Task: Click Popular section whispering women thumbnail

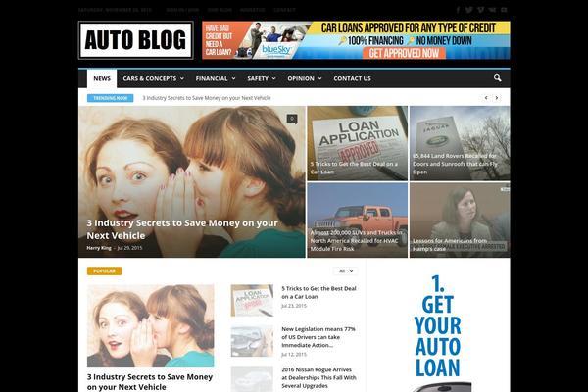Action: (x=150, y=325)
